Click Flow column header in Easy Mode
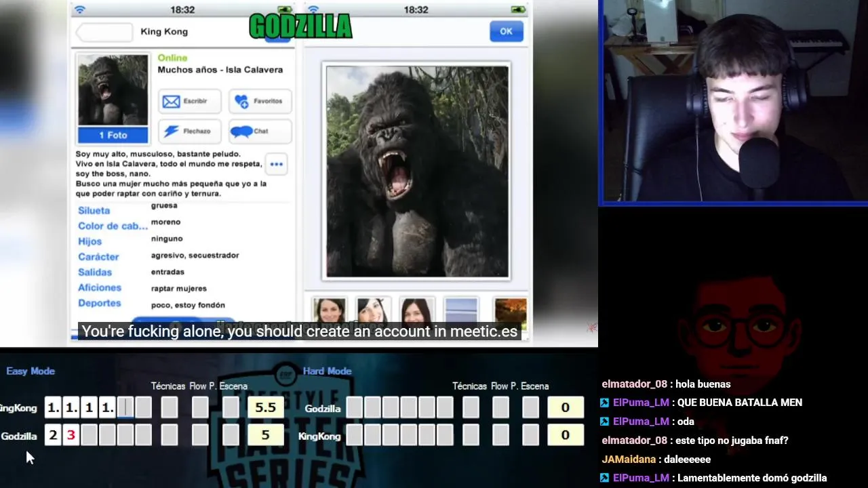 [x=197, y=386]
